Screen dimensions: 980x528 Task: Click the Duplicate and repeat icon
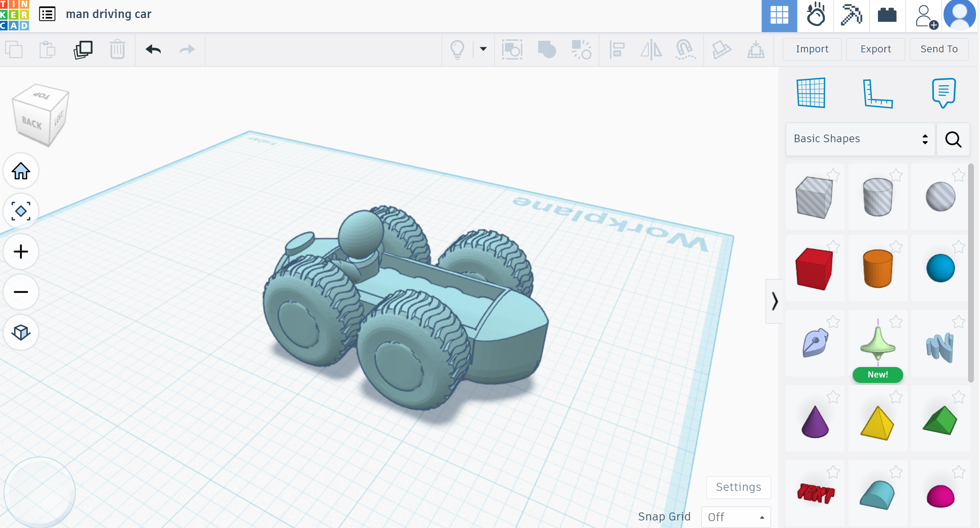coord(83,49)
